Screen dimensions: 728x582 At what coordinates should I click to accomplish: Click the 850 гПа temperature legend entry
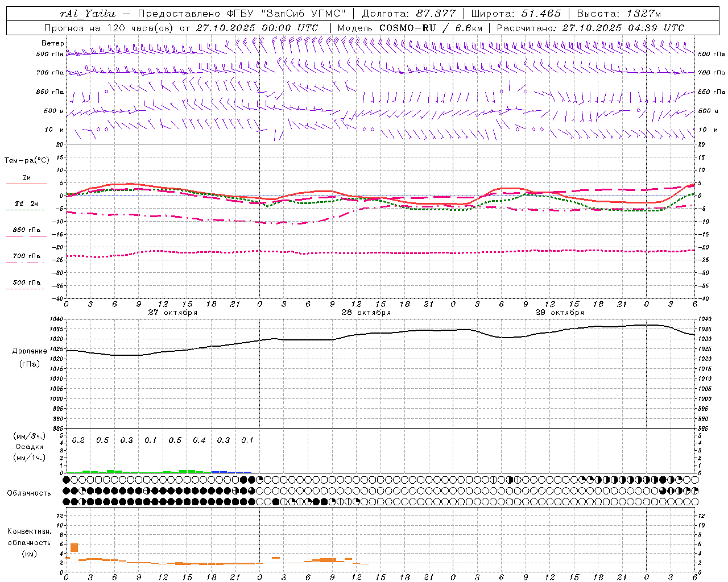pos(26,231)
